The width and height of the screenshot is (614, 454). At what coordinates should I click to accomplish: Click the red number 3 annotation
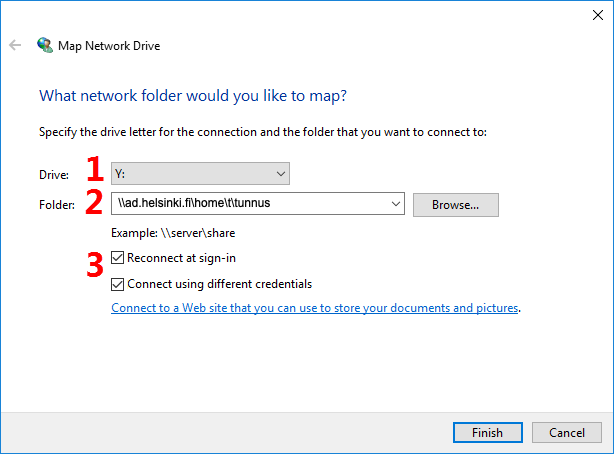point(95,264)
